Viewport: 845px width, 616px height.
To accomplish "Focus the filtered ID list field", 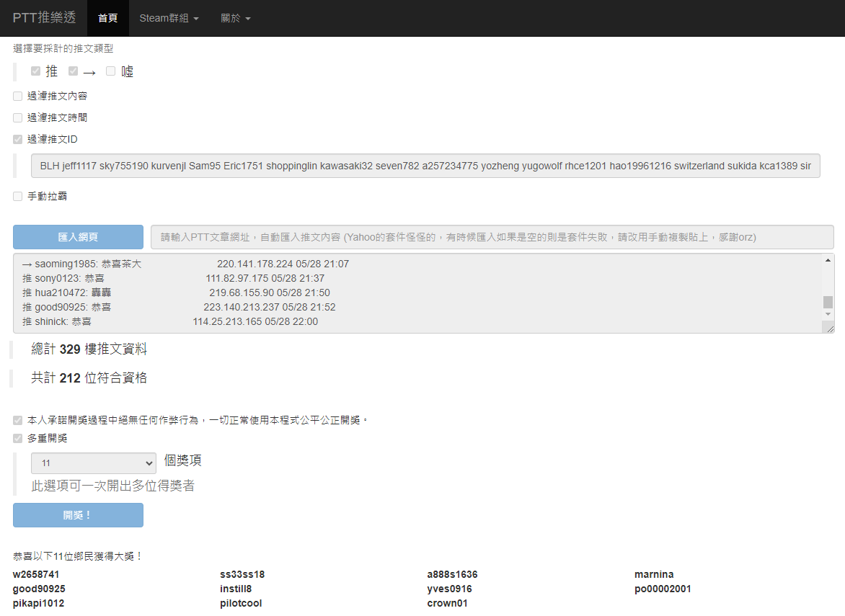I will pyautogui.click(x=425, y=166).
